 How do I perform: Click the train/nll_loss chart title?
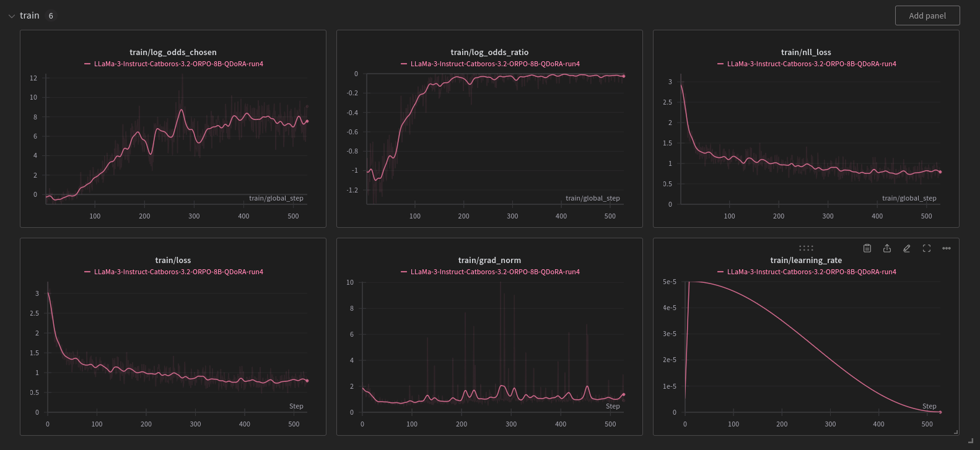[806, 53]
